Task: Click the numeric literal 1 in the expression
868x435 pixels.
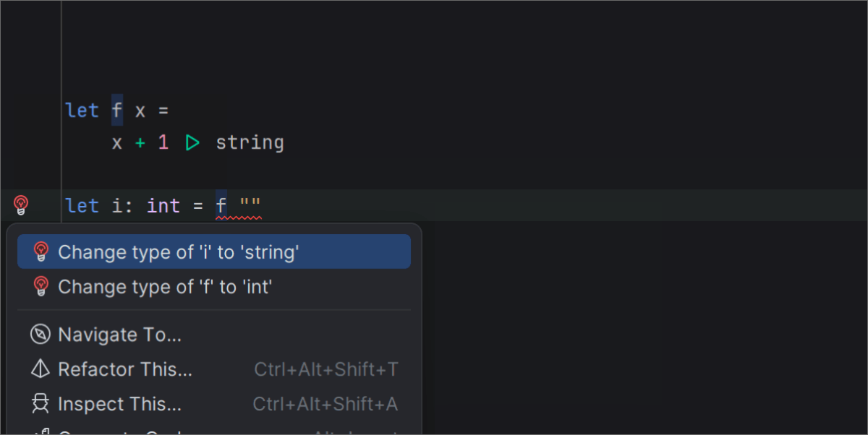Action: [163, 143]
